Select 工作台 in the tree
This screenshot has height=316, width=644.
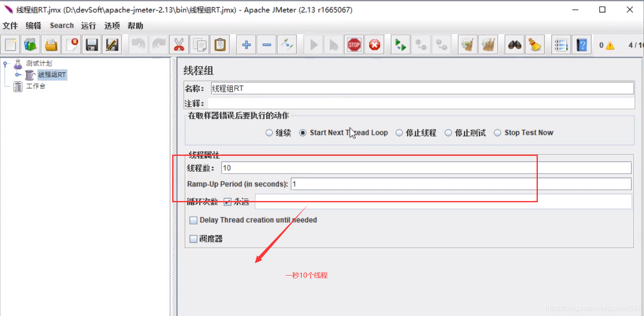(x=36, y=86)
